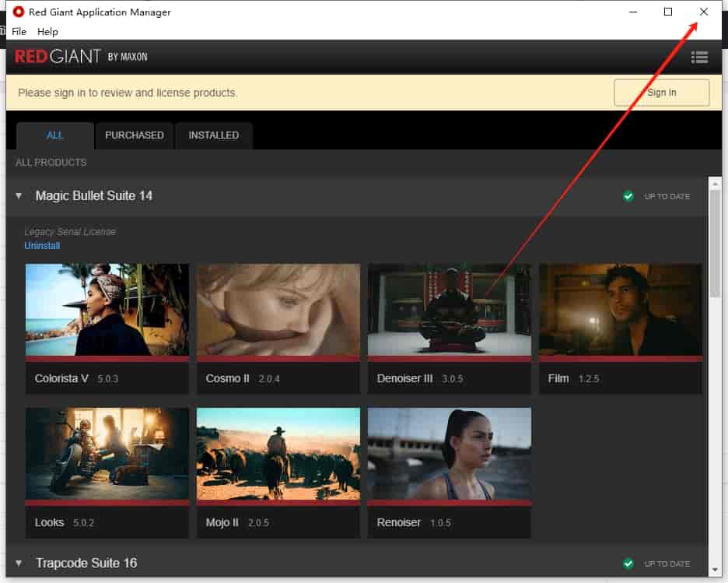Screen dimensions: 728x583
Task: Open the hamburger list menu icon
Action: (699, 57)
